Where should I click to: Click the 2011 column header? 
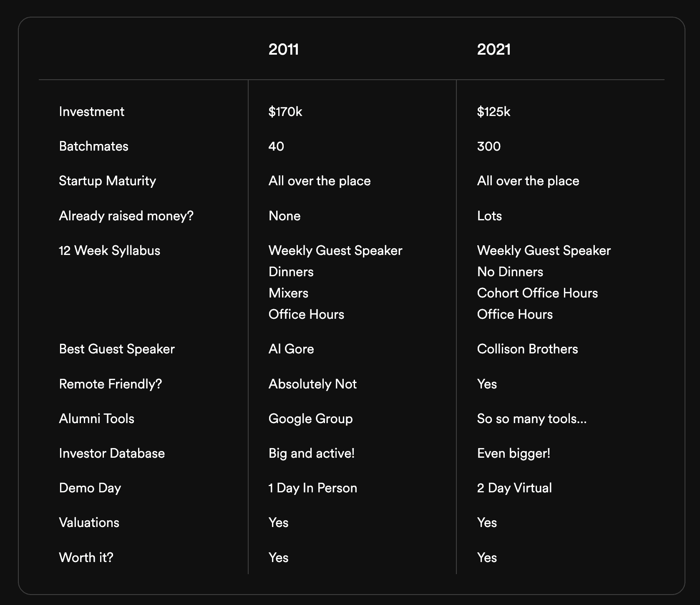[x=284, y=50]
